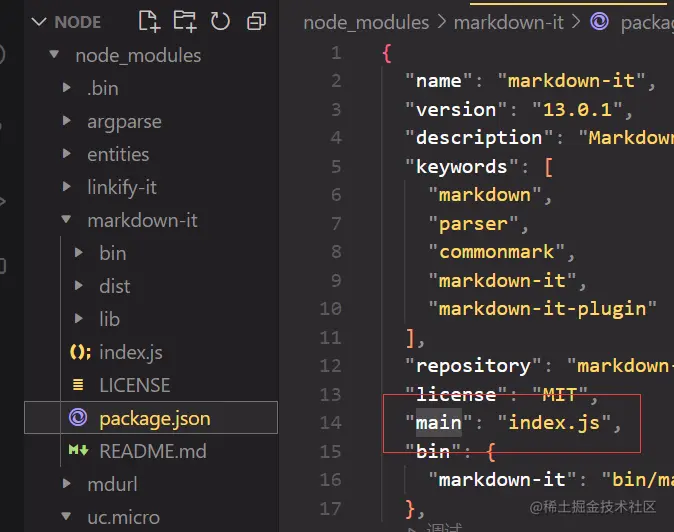This screenshot has width=674, height=532.
Task: Click line number 1 in the gutter
Action: point(336,53)
